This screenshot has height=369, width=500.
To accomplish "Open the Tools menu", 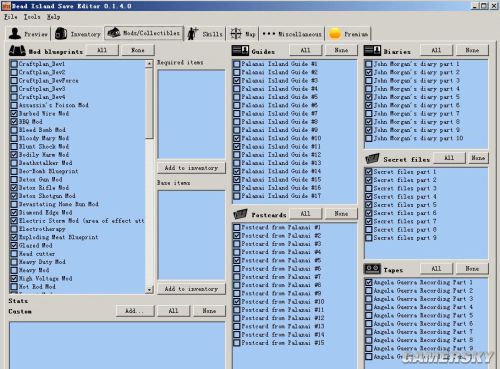I will [x=32, y=17].
